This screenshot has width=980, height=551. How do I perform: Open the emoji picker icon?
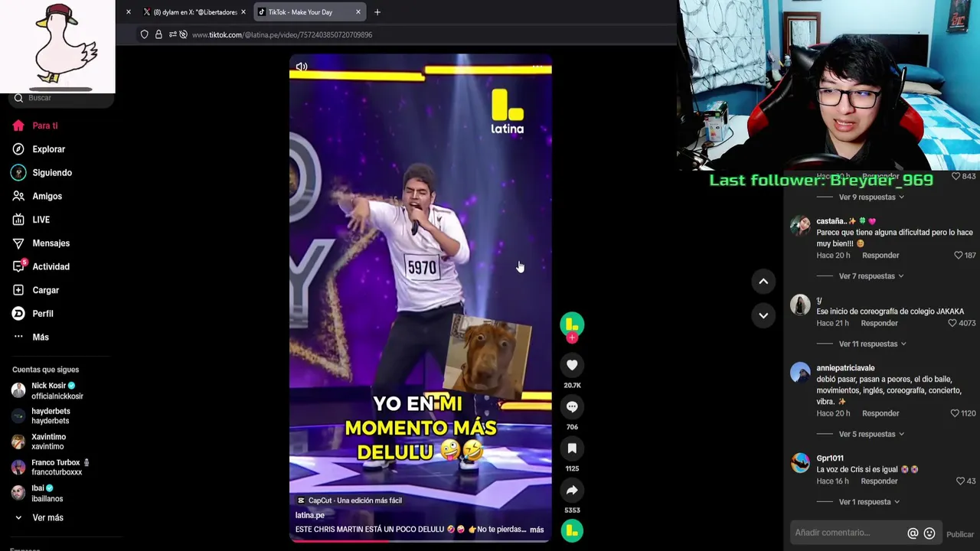click(929, 533)
